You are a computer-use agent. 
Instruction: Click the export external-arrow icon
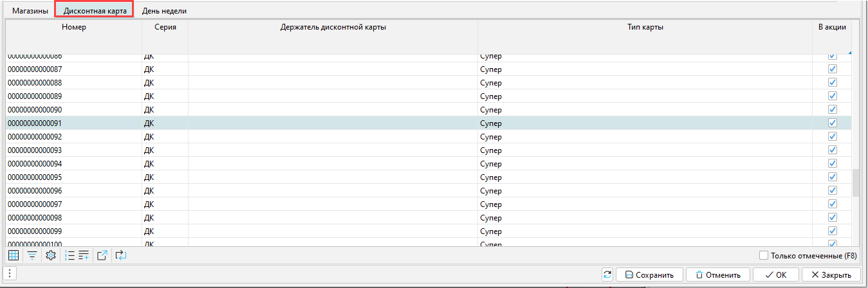[102, 255]
